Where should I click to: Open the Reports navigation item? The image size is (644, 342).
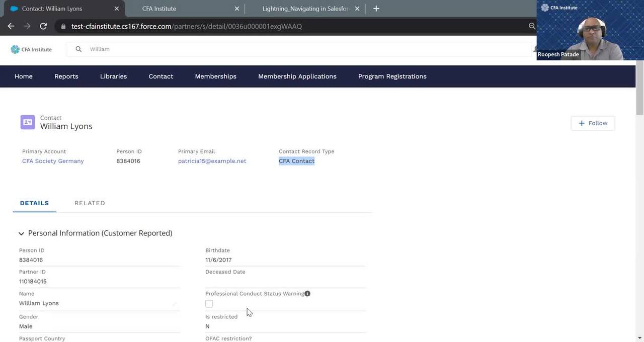[66, 76]
